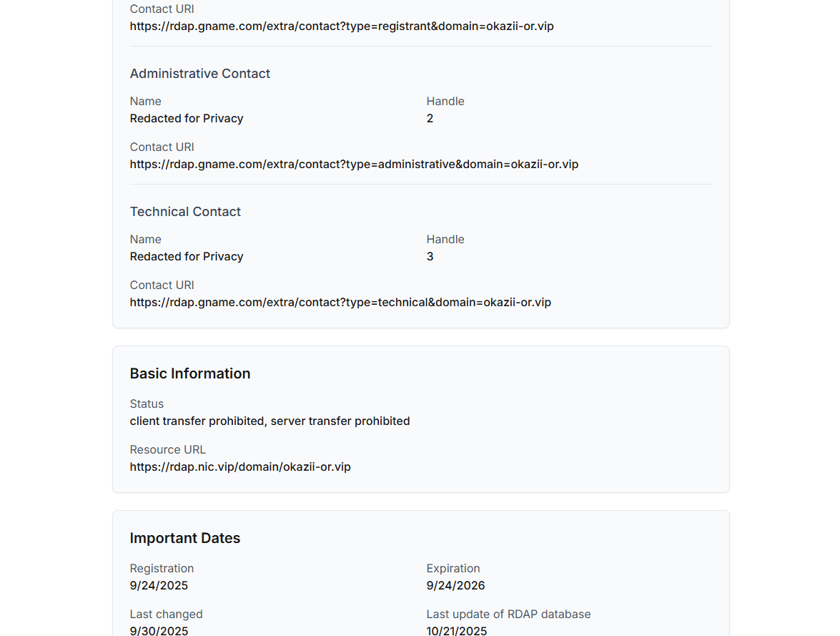Click the expiration date 9/24/2026
This screenshot has height=636, width=840.
point(455,586)
